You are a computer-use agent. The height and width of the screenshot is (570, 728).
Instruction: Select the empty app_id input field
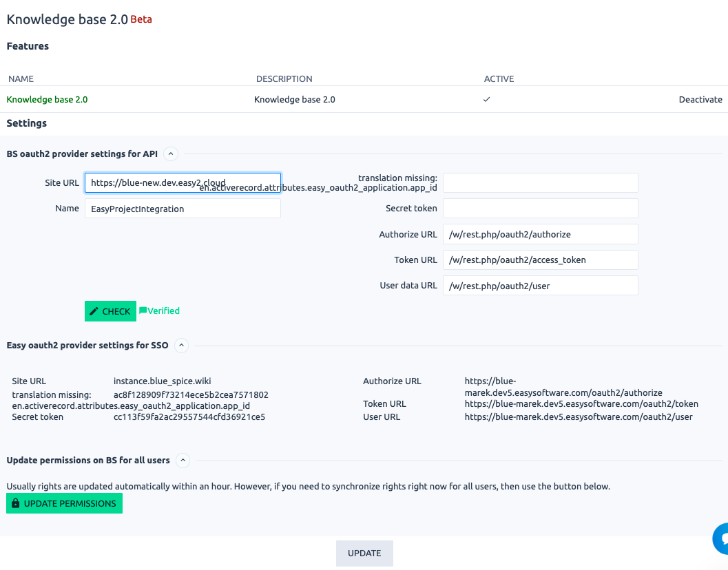(x=541, y=182)
